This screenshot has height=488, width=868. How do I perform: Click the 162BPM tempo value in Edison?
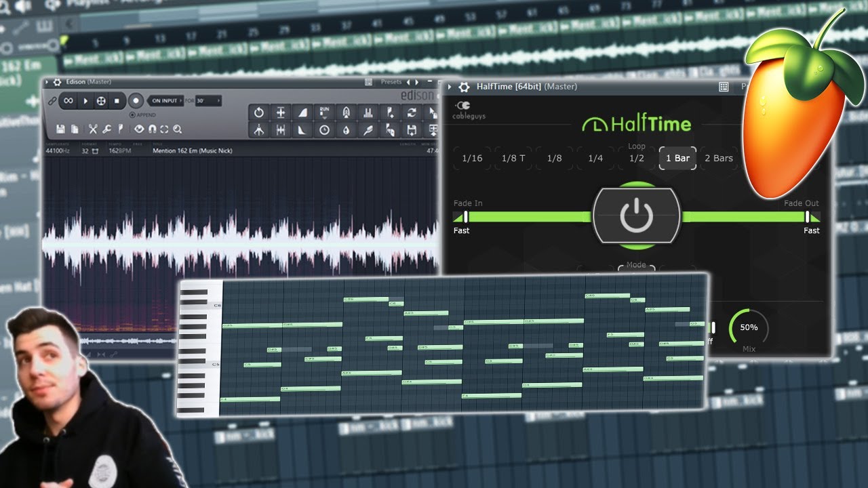pyautogui.click(x=120, y=150)
